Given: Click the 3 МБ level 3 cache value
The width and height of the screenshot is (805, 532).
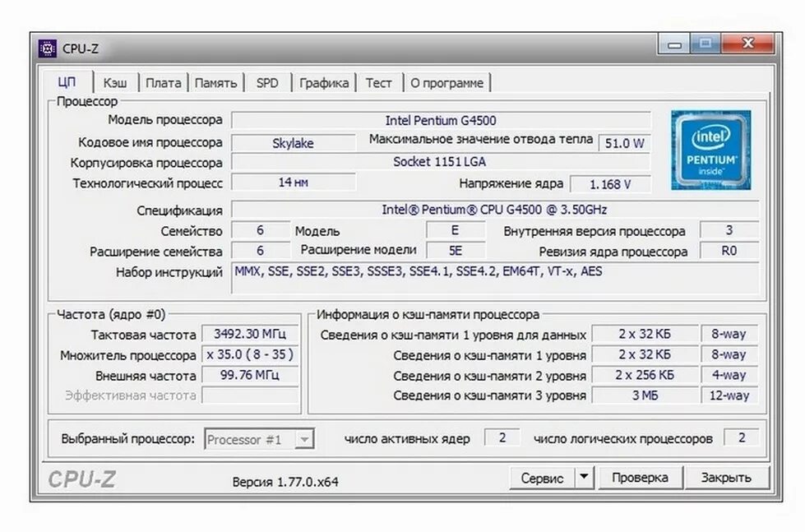Looking at the screenshot, I should coord(645,396).
